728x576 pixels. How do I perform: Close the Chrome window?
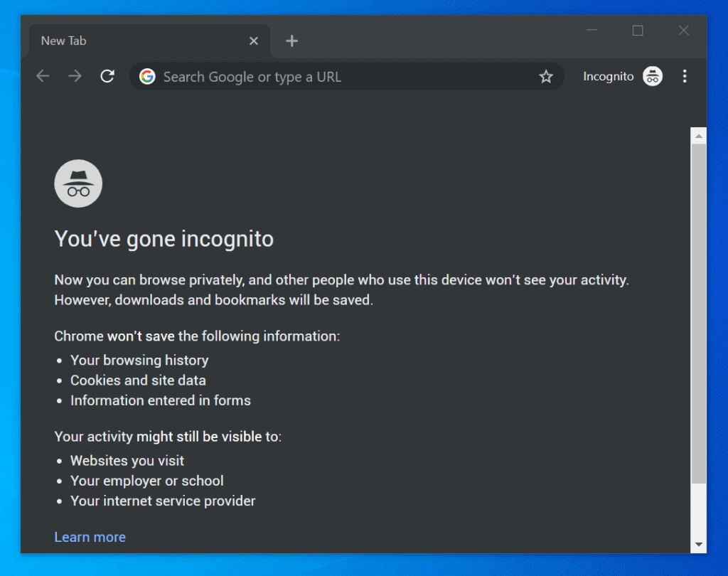(683, 30)
